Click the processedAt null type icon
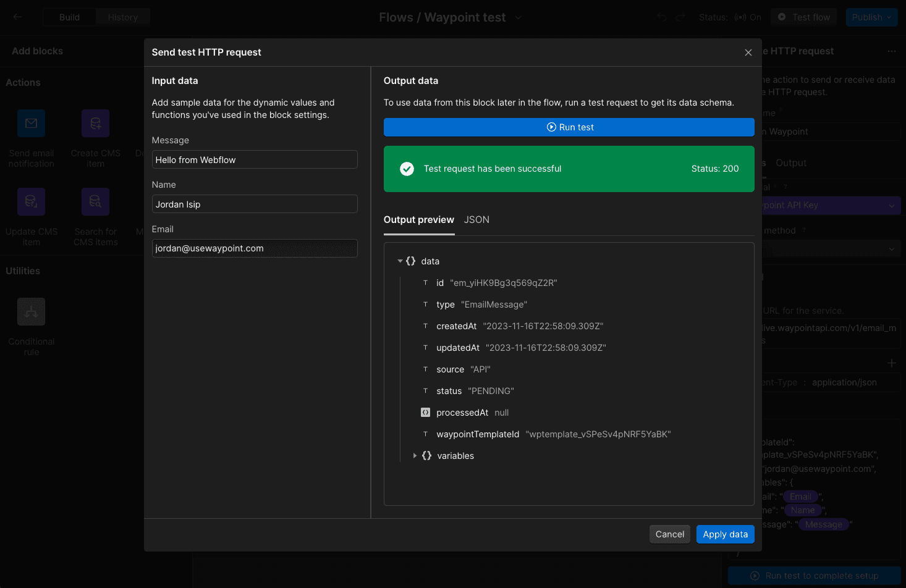This screenshot has width=906, height=588. coord(425,413)
